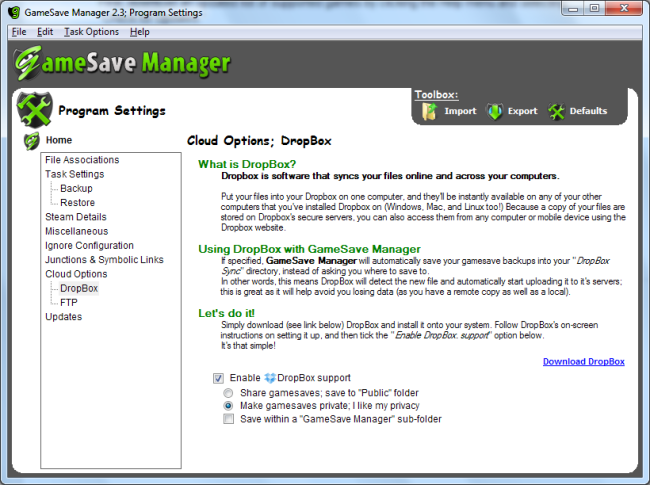Toggle the Enable DropBox support checkbox
Image resolution: width=650 pixels, height=485 pixels.
click(x=218, y=378)
